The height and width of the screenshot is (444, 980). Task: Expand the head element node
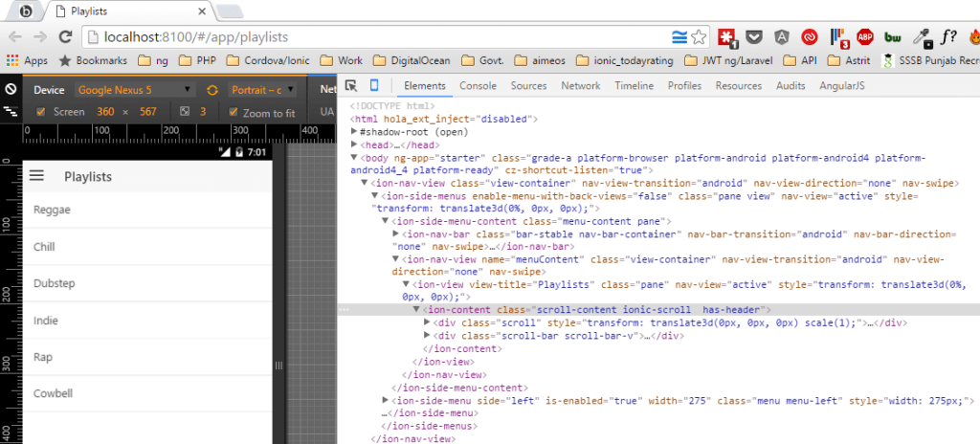pyautogui.click(x=355, y=144)
